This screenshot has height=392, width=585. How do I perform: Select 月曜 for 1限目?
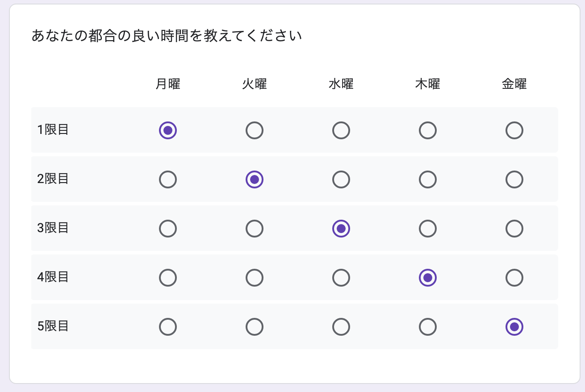pyautogui.click(x=168, y=130)
